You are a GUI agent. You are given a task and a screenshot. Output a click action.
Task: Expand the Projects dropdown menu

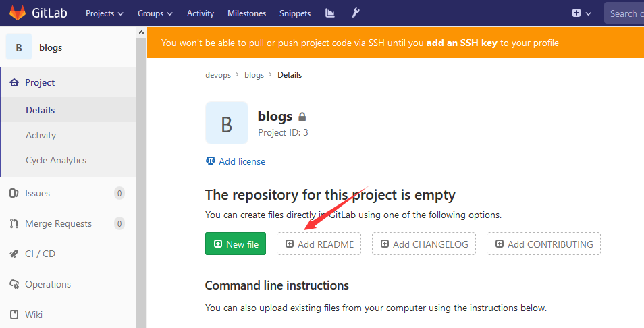[x=105, y=13]
